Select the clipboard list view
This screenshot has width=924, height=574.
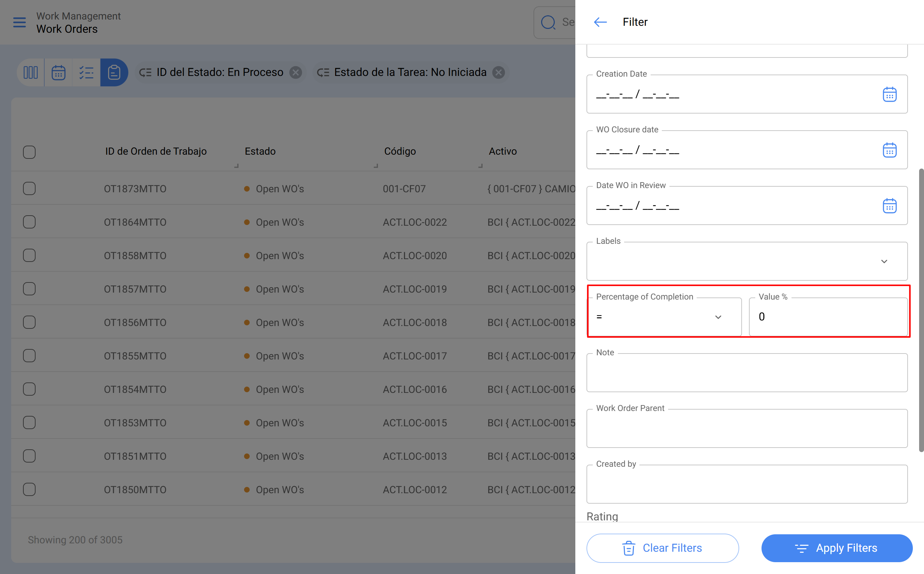(114, 72)
